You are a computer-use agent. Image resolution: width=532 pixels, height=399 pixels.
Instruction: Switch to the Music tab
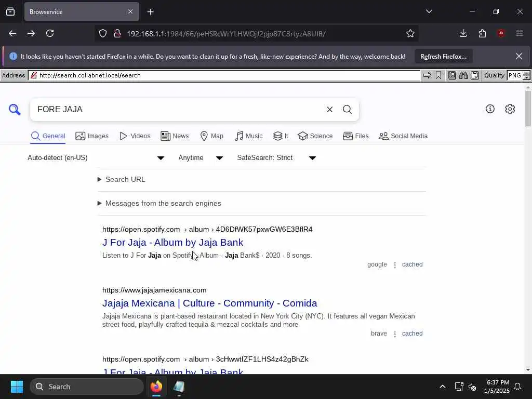[x=248, y=136]
